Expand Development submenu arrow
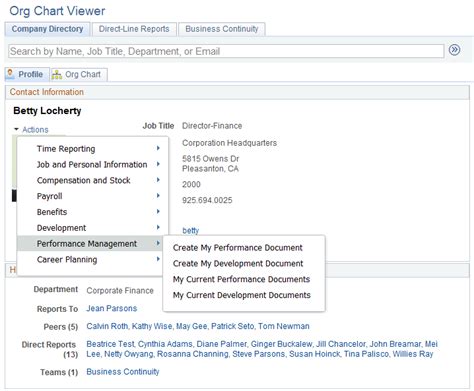474x391 pixels. pos(158,227)
